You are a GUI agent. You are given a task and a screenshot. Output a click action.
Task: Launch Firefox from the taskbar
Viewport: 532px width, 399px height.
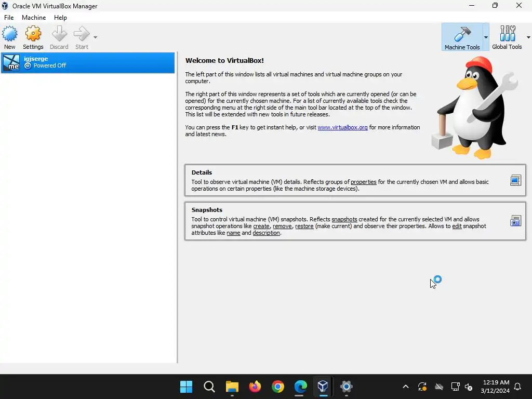[x=255, y=387]
